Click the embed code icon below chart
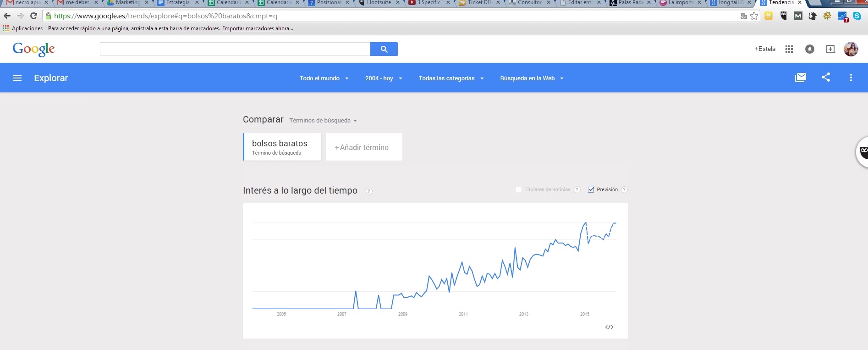The height and width of the screenshot is (350, 868). (609, 327)
